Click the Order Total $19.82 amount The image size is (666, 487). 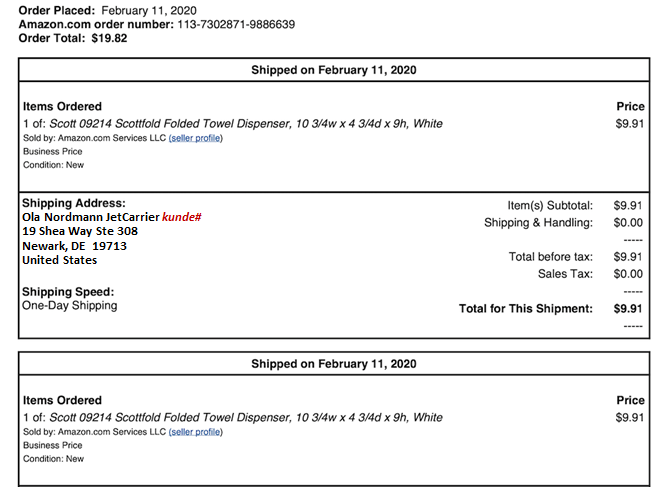(109, 38)
